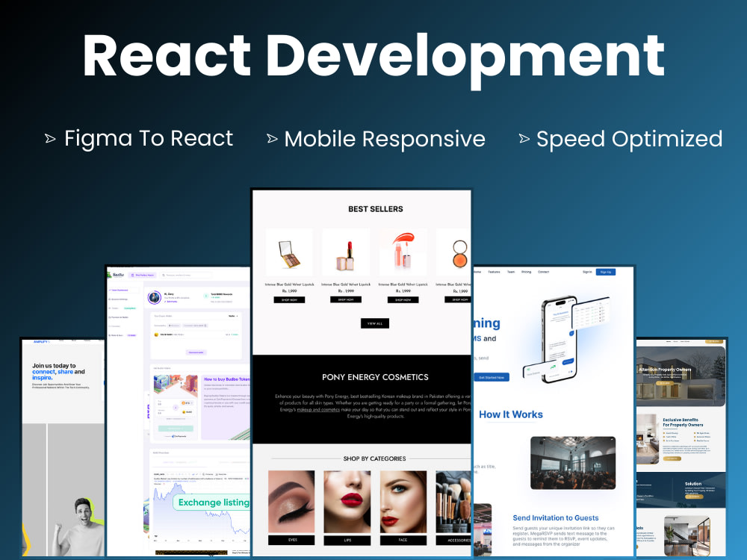Click the Token Dashboard sidebar icon
Screen dimensions: 747x560
(x=109, y=290)
